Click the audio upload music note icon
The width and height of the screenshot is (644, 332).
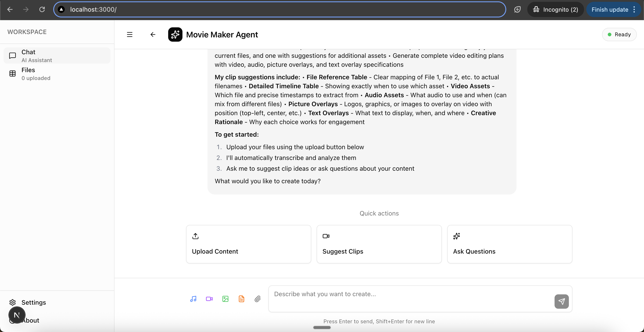coord(193,299)
